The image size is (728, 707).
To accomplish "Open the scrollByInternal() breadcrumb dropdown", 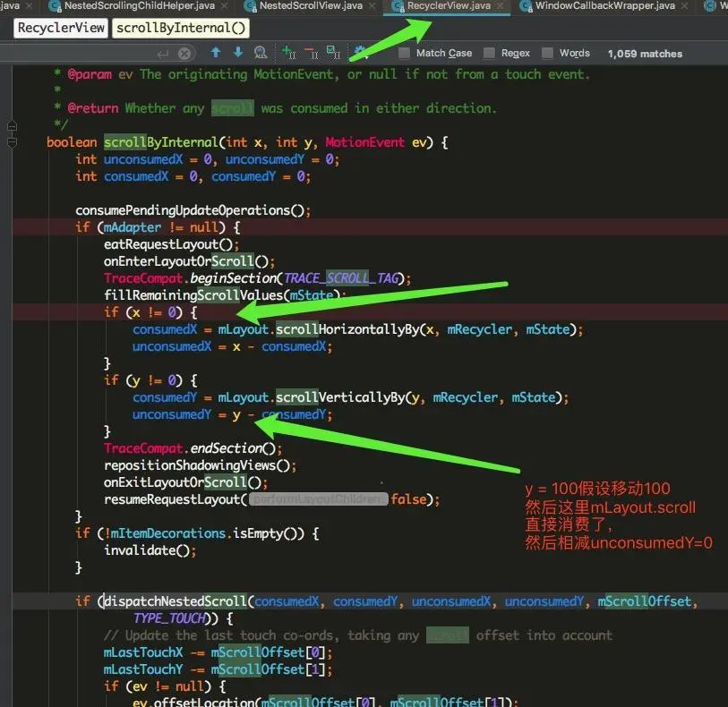I will click(182, 28).
